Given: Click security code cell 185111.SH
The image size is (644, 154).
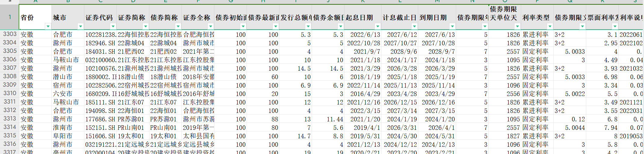Looking at the screenshot, I should tap(100, 102).
